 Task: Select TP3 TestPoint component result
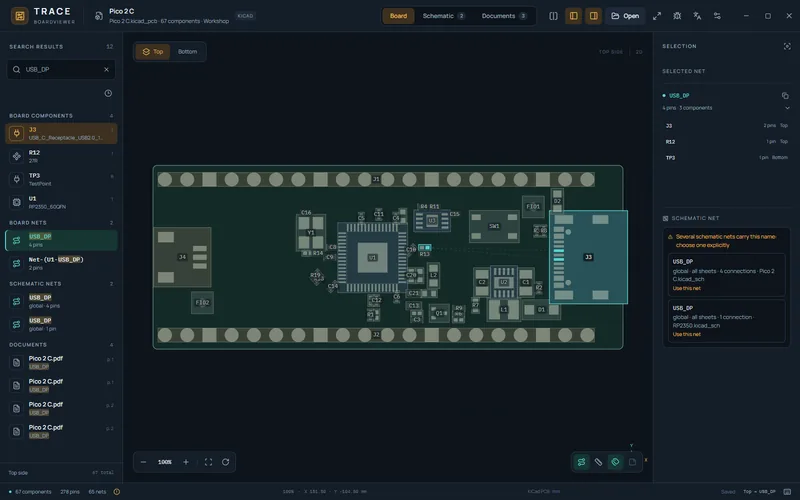click(61, 179)
